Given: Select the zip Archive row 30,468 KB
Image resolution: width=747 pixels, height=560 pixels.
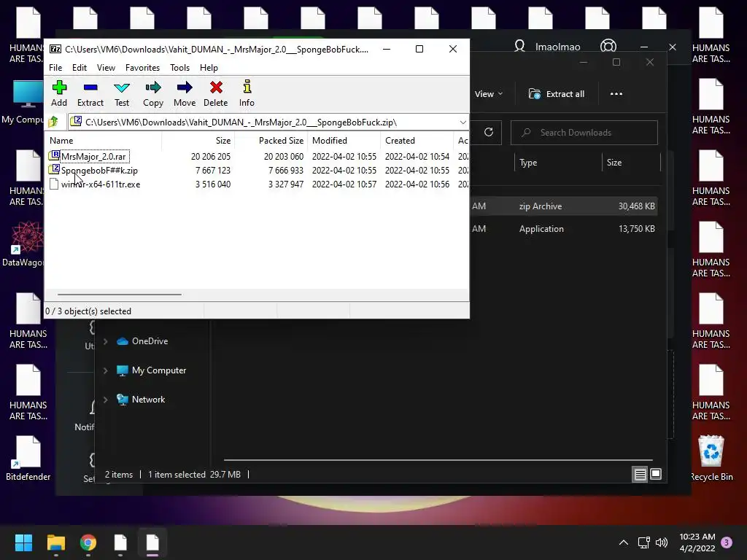Looking at the screenshot, I should (x=564, y=206).
